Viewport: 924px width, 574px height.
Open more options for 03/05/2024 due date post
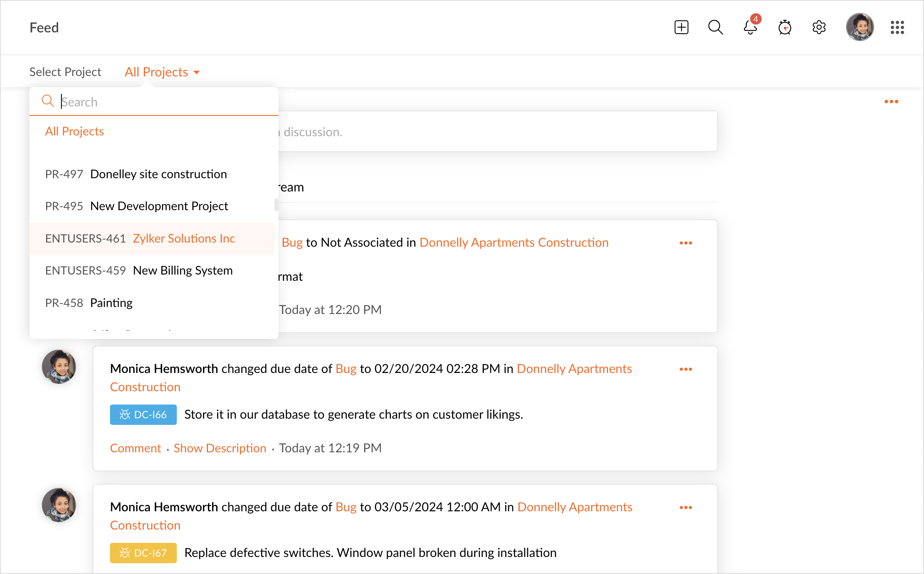(686, 508)
